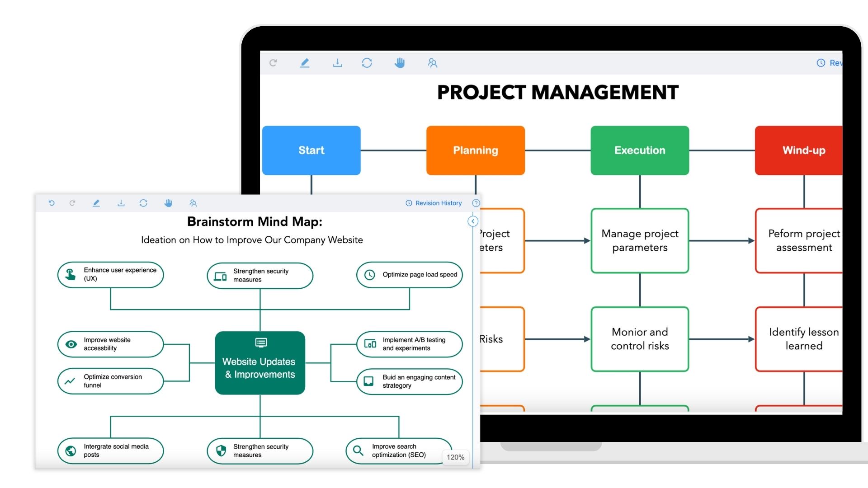
Task: Toggle the Hand tool on the Project Management toolbar
Action: click(x=400, y=63)
